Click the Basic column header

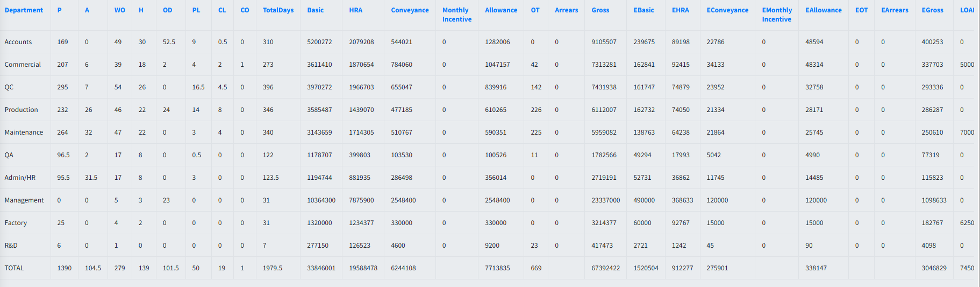pyautogui.click(x=316, y=10)
